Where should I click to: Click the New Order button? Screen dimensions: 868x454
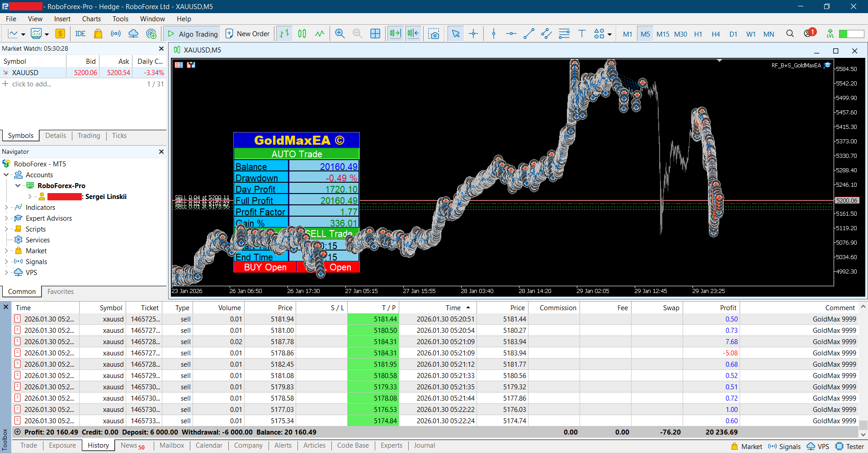pyautogui.click(x=247, y=33)
